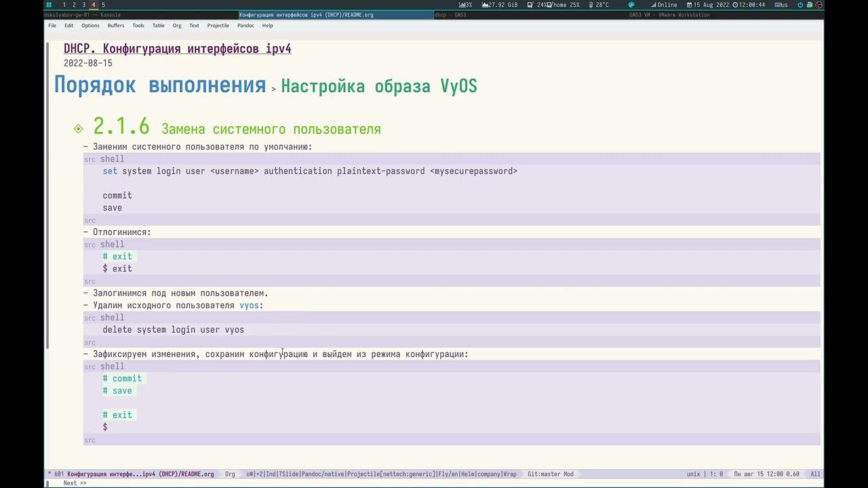Click the clock showing 12:00:44
This screenshot has height=488, width=868.
pyautogui.click(x=749, y=5)
